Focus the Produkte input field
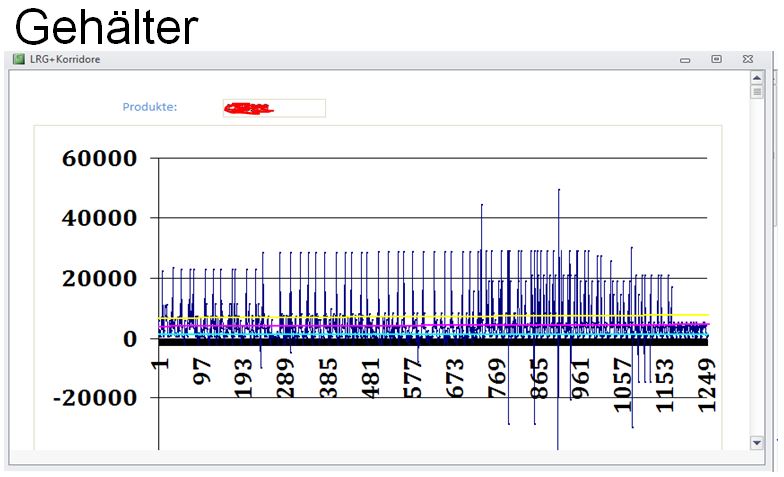 pyautogui.click(x=274, y=108)
